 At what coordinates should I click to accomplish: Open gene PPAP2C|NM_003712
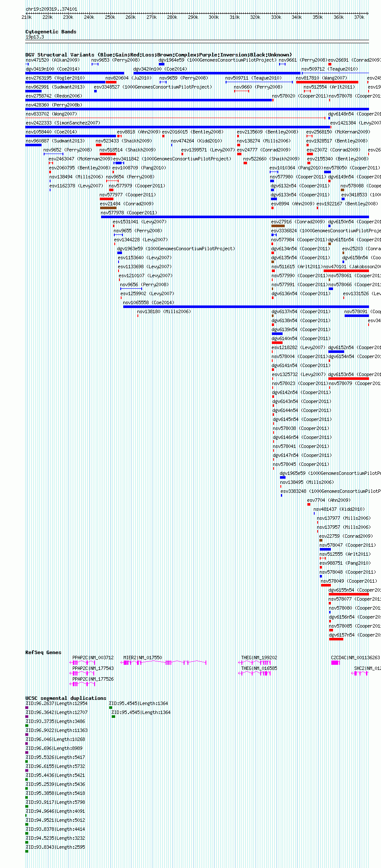point(93,658)
